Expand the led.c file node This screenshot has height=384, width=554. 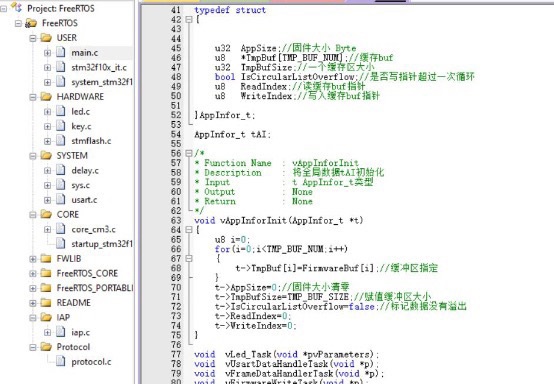(47, 112)
